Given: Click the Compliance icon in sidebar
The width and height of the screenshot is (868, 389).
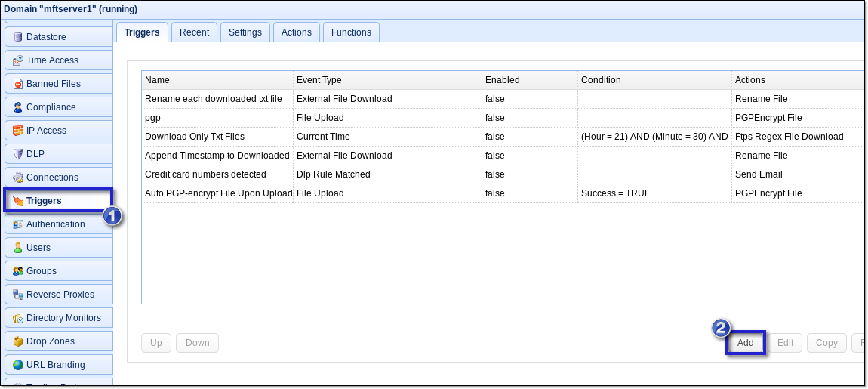Looking at the screenshot, I should click(x=18, y=107).
